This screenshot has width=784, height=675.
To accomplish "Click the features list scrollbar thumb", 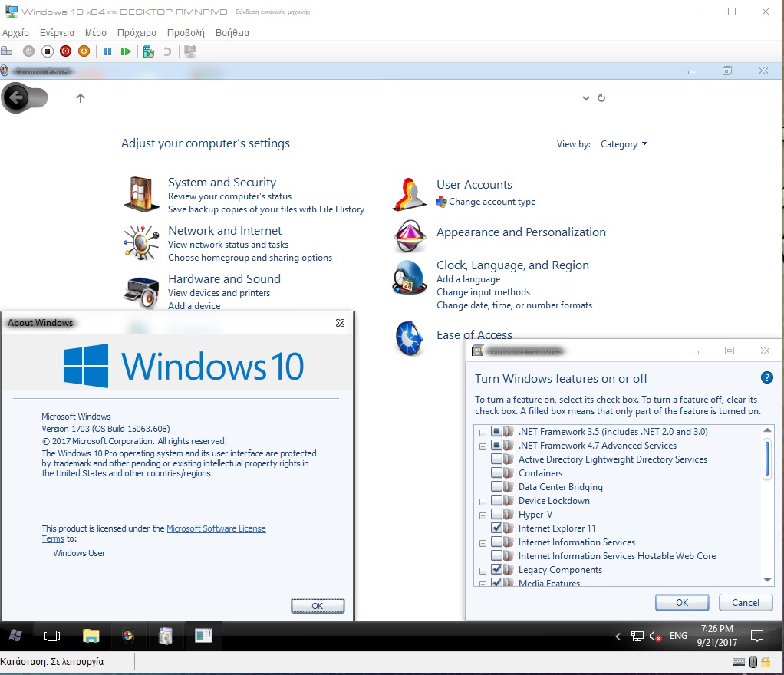I will pyautogui.click(x=767, y=458).
